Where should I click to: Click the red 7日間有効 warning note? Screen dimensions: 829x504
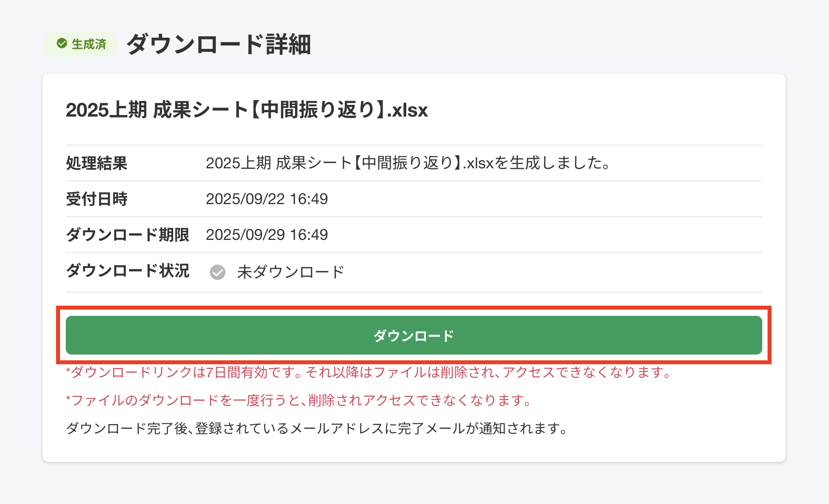tap(369, 372)
